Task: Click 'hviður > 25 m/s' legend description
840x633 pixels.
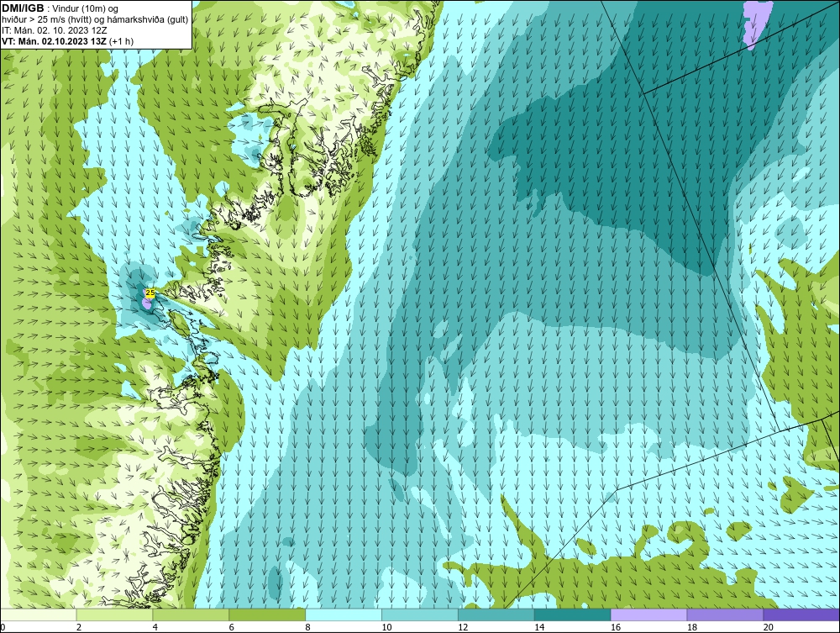Action: pos(32,20)
